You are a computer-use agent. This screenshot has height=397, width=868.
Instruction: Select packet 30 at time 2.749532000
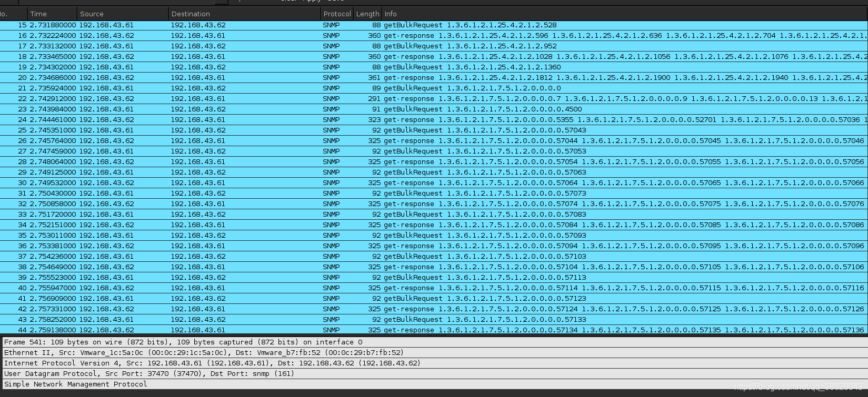[434, 183]
